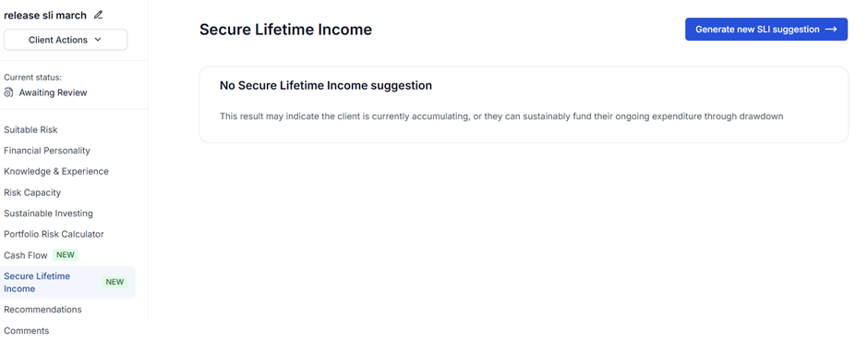Open the Recommendations section
Viewport: 868px width, 343px height.
point(42,309)
